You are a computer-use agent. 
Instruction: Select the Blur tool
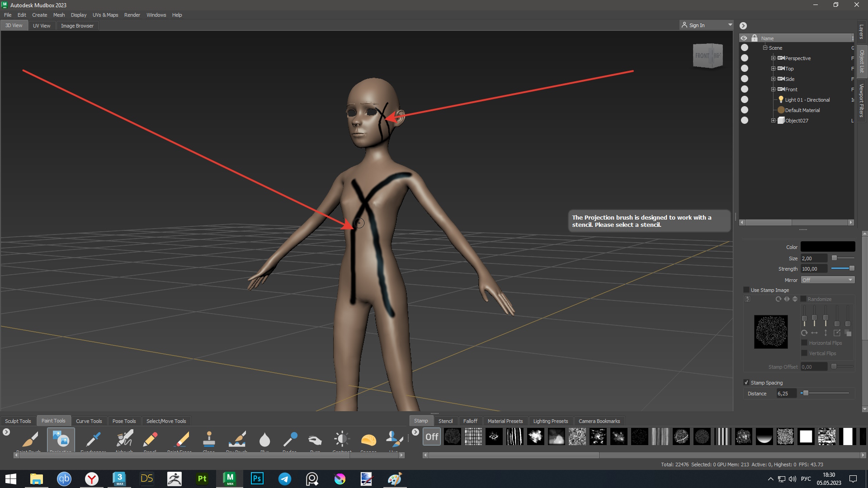point(264,439)
